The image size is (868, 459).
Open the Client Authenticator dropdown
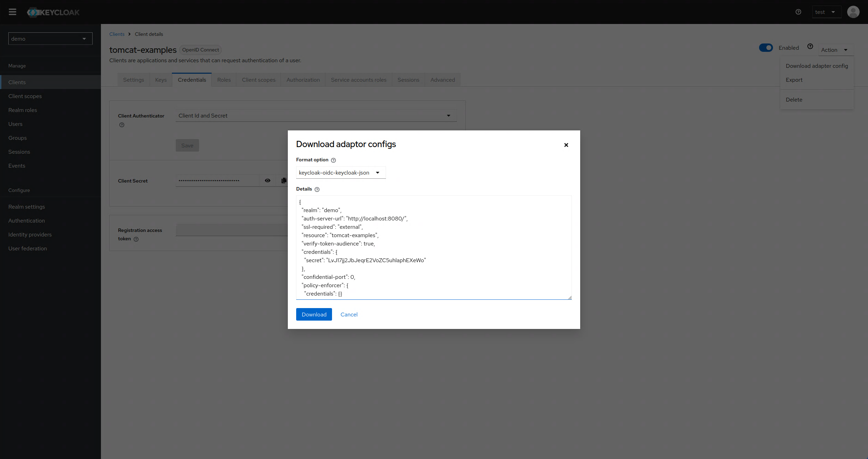(x=316, y=115)
